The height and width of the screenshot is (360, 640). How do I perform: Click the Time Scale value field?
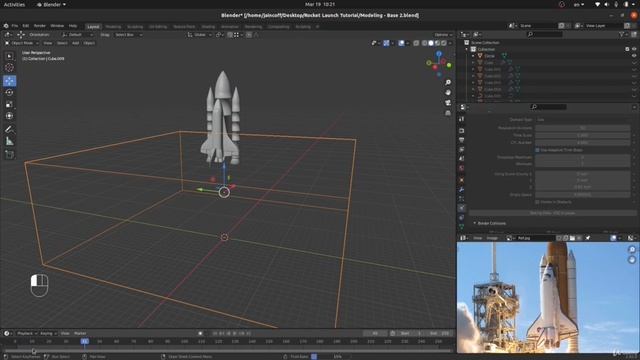(583, 135)
